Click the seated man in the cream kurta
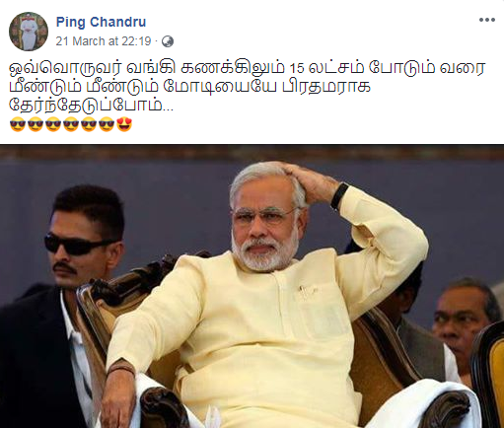This screenshot has width=504, height=428. click(266, 296)
